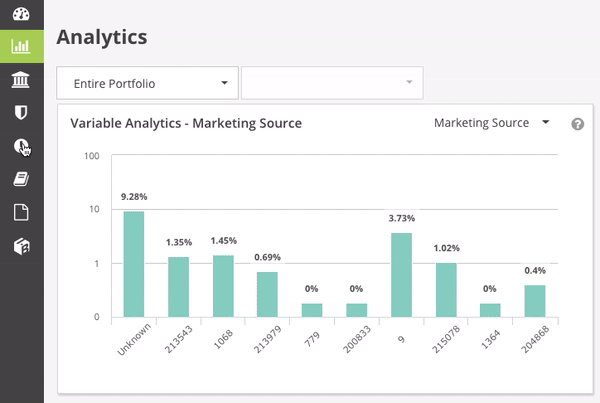Click the 1068 bar in chart

223,286
